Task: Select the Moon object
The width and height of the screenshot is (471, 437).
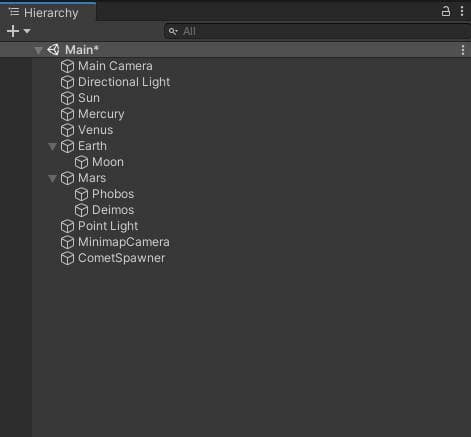Action: [108, 162]
